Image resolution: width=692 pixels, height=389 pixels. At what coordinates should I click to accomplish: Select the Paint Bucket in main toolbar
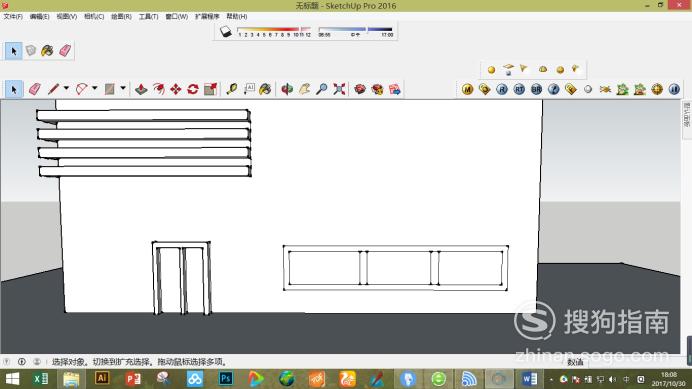[x=265, y=89]
